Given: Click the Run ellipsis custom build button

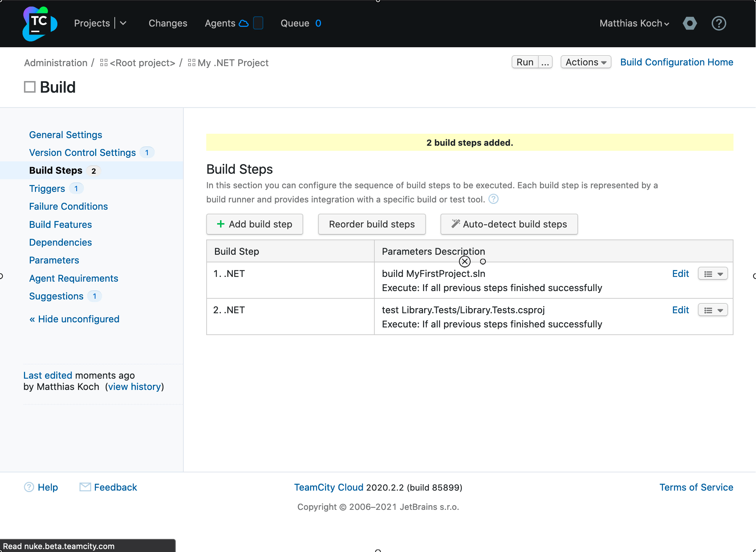Looking at the screenshot, I should point(545,62).
